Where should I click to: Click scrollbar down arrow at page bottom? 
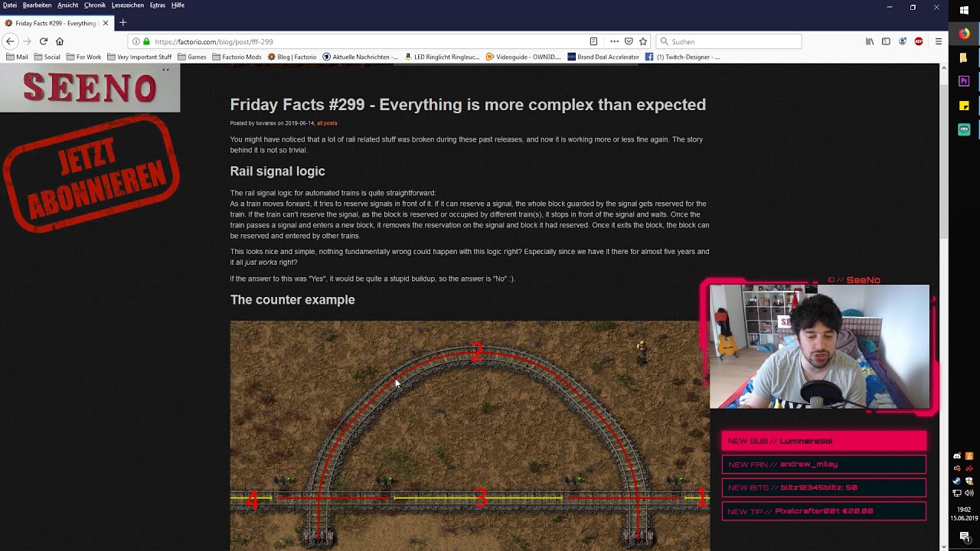(943, 546)
